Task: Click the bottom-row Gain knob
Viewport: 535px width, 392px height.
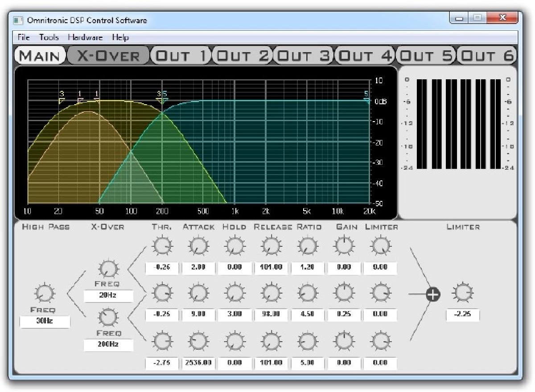Action: click(x=344, y=341)
